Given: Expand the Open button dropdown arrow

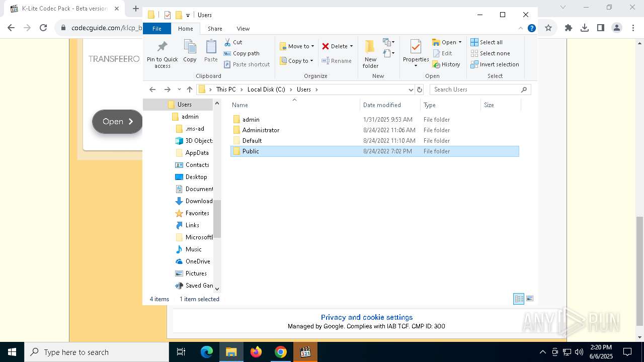Looking at the screenshot, I should click(460, 42).
